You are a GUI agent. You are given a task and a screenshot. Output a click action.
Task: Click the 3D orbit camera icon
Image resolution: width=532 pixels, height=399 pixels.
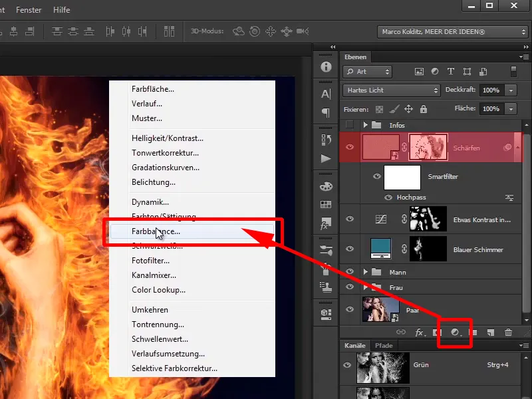click(x=239, y=31)
